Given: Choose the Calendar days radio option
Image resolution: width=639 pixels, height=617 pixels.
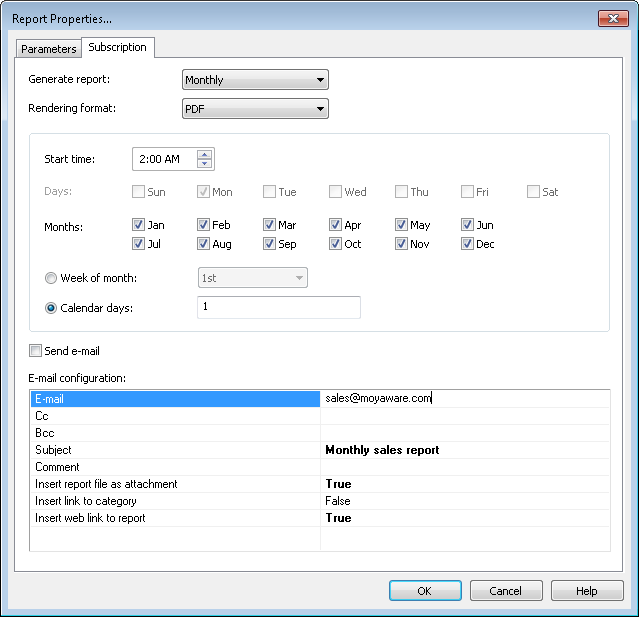Looking at the screenshot, I should pyautogui.click(x=51, y=307).
